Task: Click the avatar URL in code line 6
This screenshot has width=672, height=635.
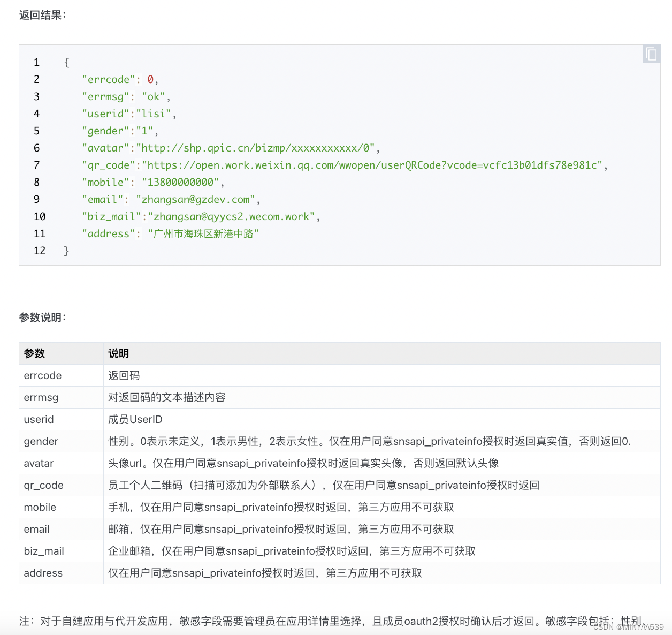Action: point(255,148)
